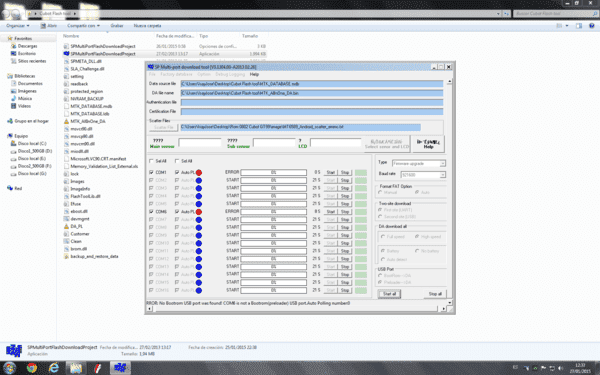Viewport: 600px width, 375px height.
Task: Toggle the second Sel All checkbox
Action: pos(177,161)
